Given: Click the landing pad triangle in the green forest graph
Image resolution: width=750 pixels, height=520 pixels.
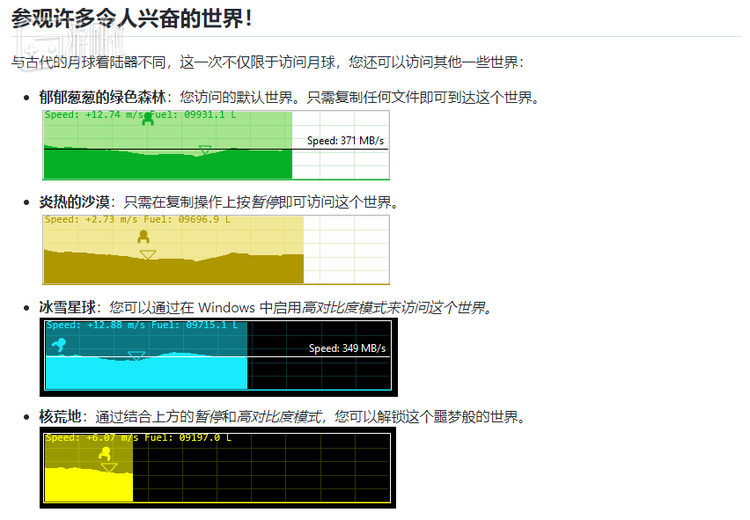Looking at the screenshot, I should pyautogui.click(x=204, y=150).
